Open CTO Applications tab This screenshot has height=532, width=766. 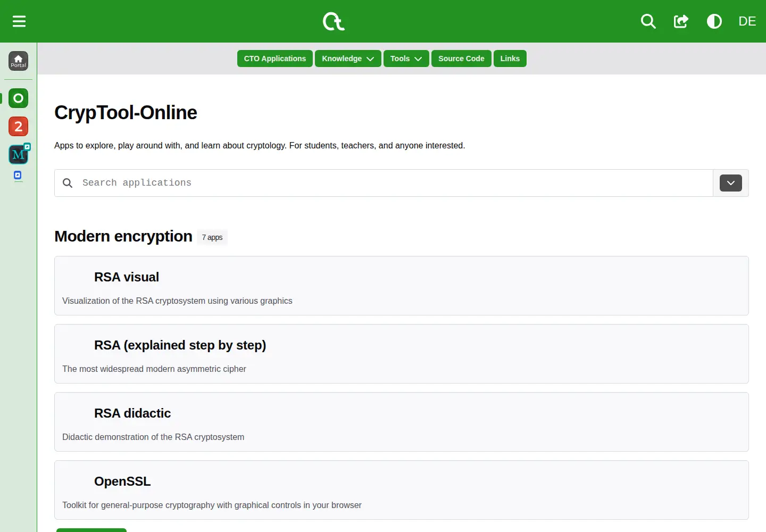(x=275, y=59)
